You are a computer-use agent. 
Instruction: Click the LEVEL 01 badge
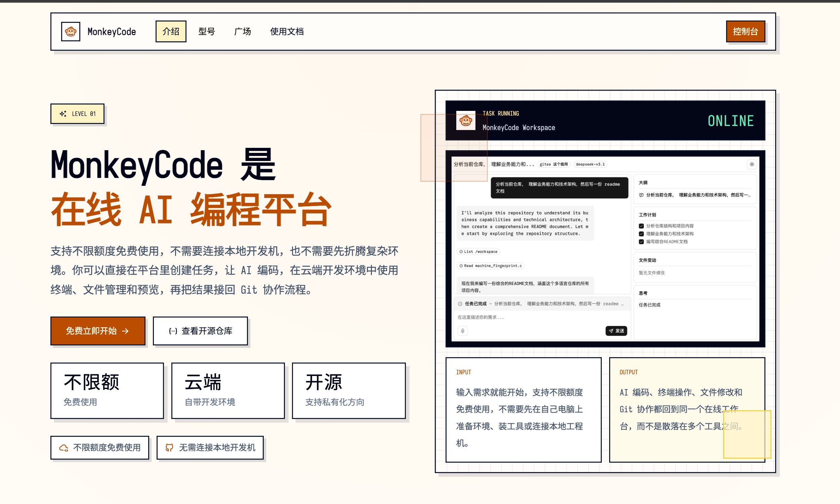(x=77, y=114)
